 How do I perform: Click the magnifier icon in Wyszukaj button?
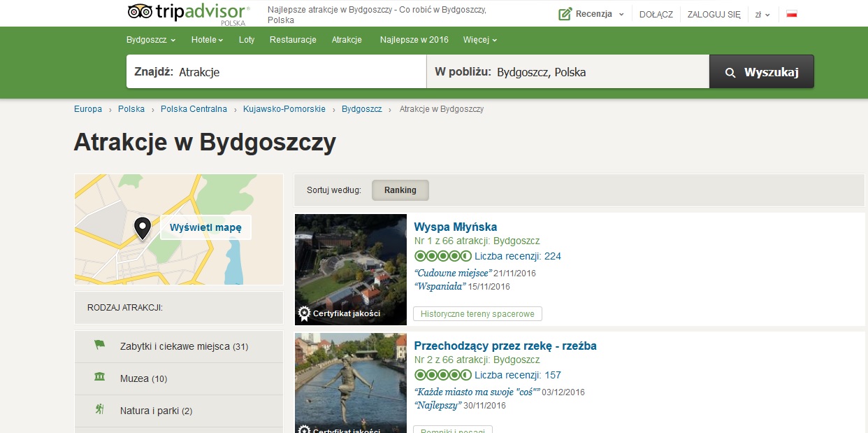730,73
